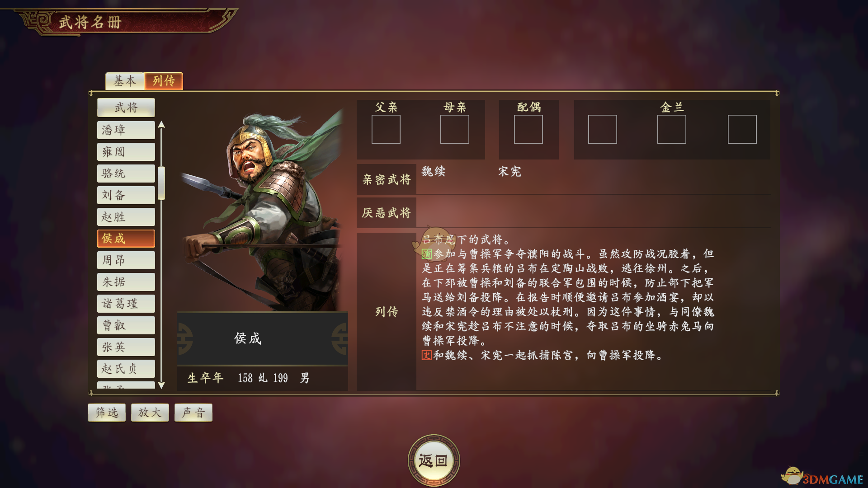
Task: Click the red 史 marker icon
Action: (x=427, y=355)
